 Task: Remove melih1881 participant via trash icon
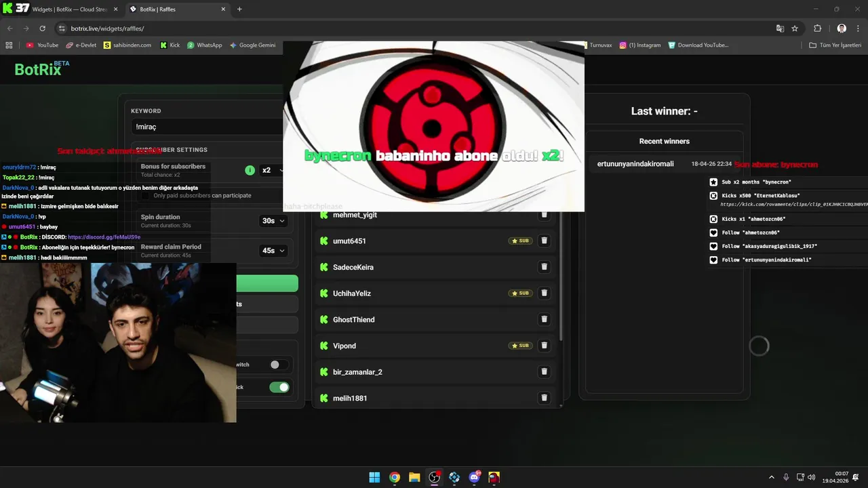tap(544, 398)
